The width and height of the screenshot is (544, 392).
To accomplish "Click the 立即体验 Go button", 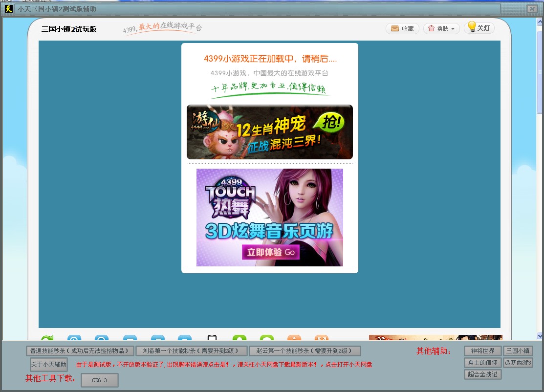I will pos(271,252).
